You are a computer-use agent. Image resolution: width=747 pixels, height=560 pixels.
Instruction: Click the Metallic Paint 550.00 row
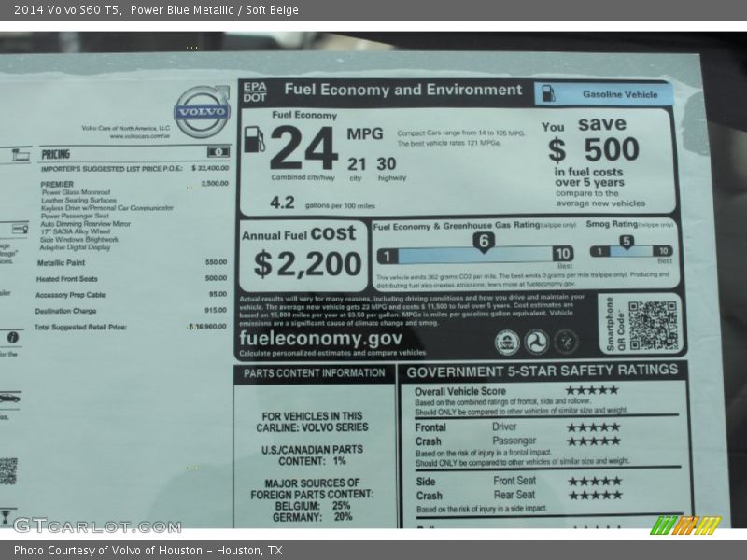point(132,262)
